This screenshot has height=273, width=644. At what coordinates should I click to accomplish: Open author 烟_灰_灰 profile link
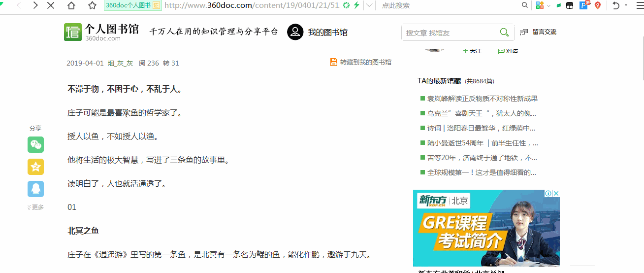120,63
